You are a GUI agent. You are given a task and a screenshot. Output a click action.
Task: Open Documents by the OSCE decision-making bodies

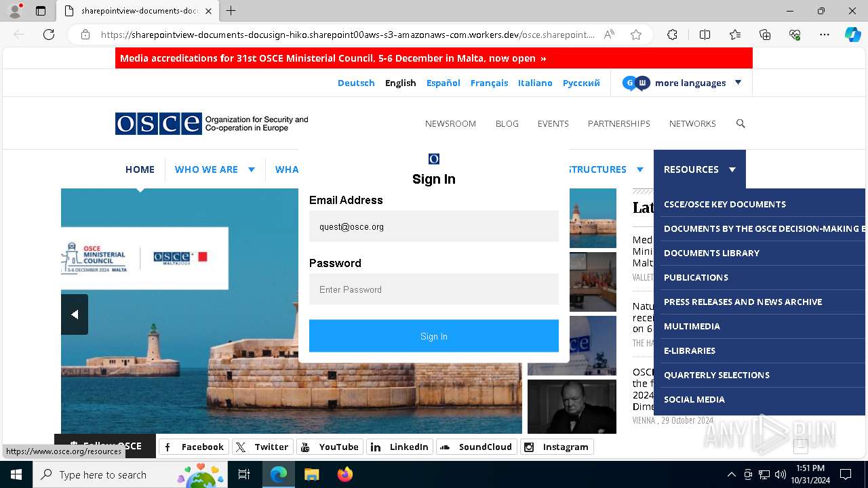pos(764,228)
